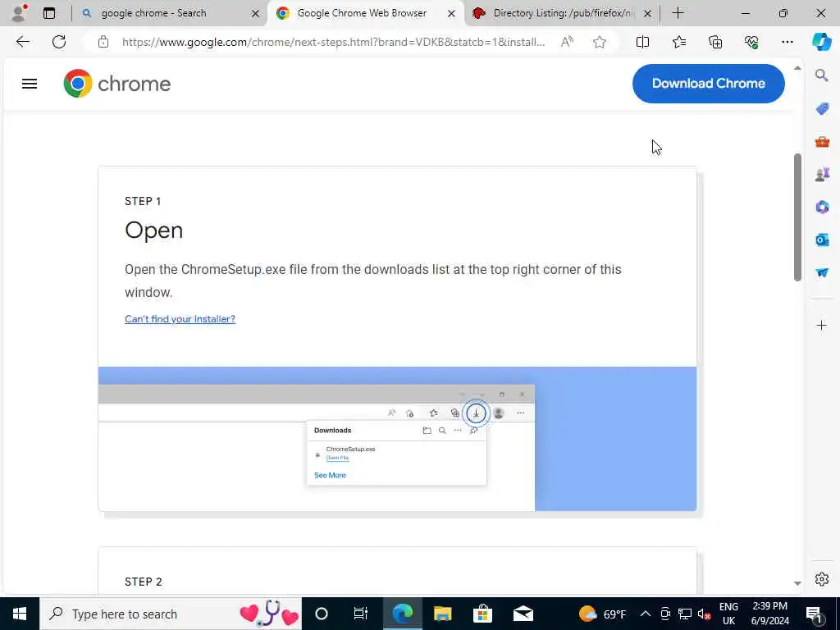The image size is (840, 630).
Task: Open the Favorites list icon
Action: click(x=679, y=42)
